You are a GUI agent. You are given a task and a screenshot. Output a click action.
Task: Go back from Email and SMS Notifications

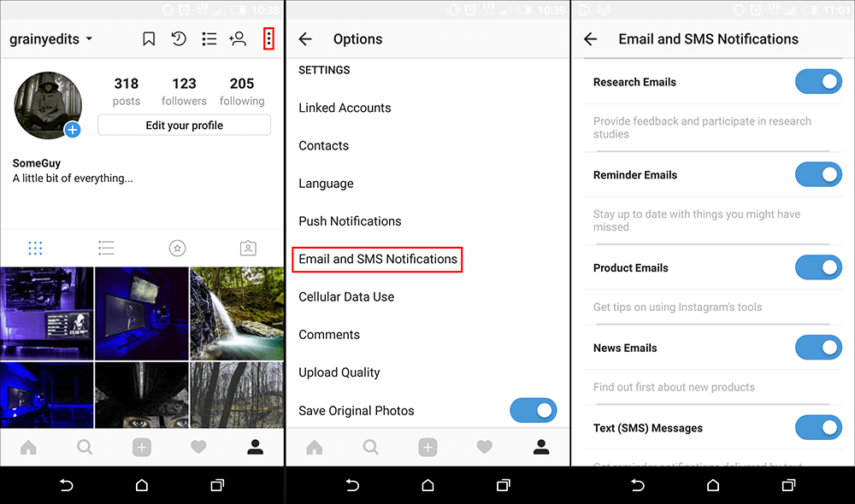(591, 38)
